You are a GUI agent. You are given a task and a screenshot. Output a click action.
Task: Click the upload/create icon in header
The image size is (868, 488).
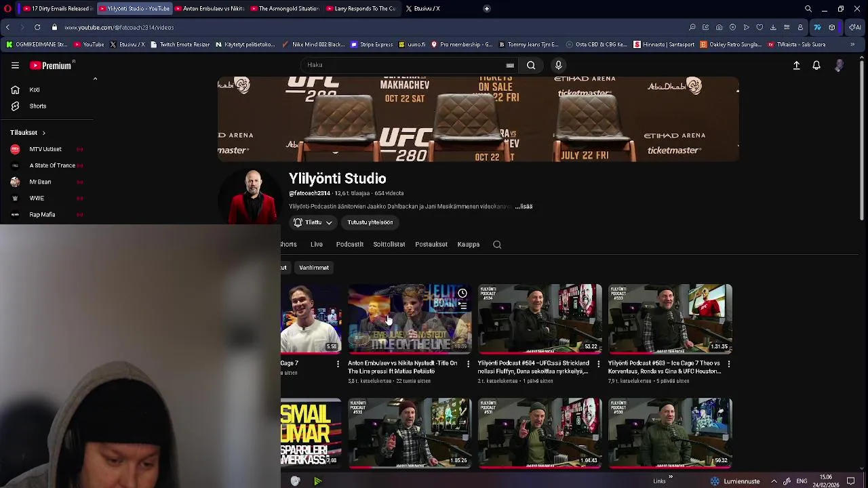click(x=797, y=65)
